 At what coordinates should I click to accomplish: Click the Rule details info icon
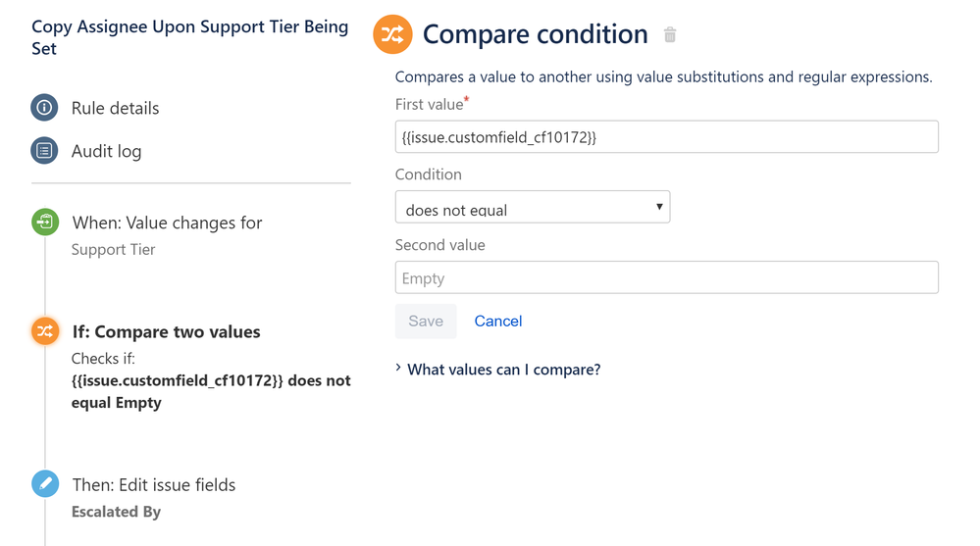(x=44, y=108)
